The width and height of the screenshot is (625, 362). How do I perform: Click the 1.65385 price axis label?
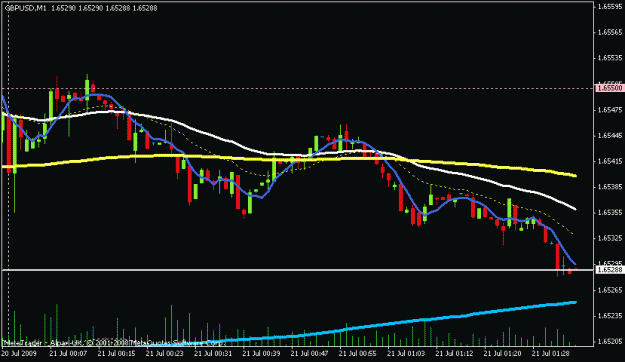click(x=611, y=187)
